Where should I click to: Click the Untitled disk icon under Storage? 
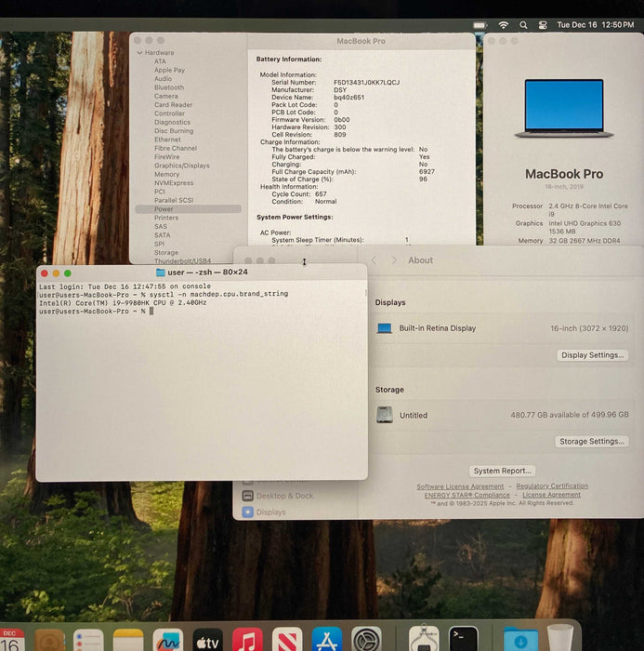[385, 415]
